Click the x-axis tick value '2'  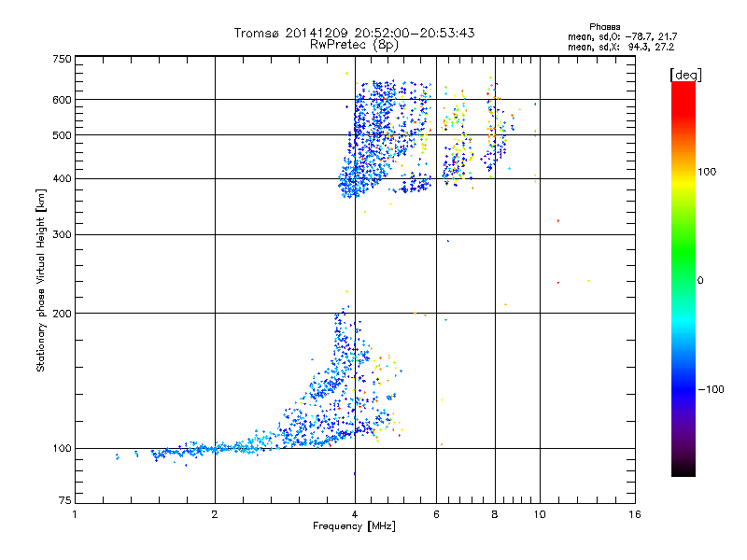pos(215,514)
